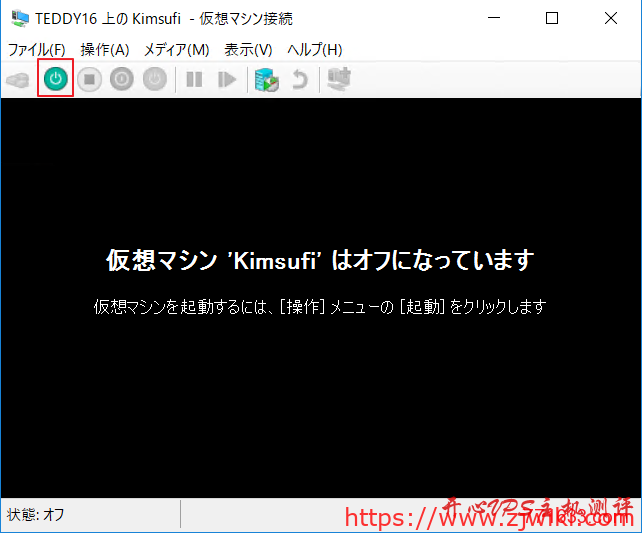This screenshot has width=642, height=535.
Task: Click the window title bar app icon
Action: pos(19,18)
